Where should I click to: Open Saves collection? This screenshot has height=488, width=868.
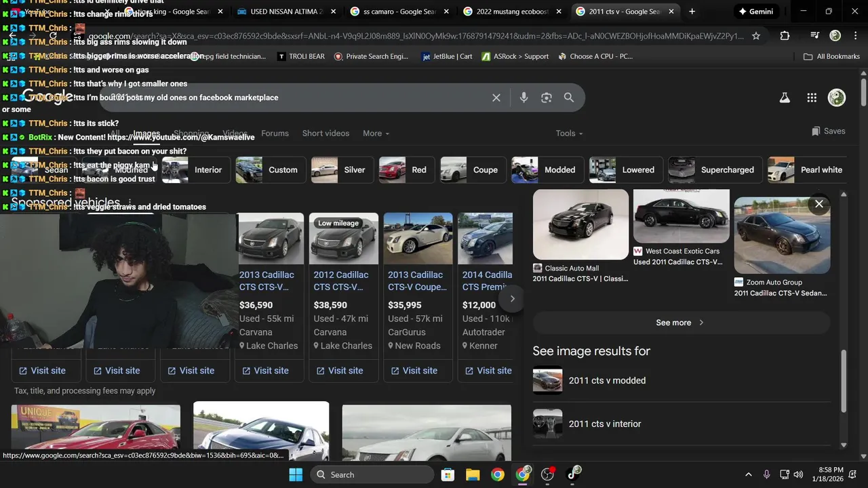(x=828, y=131)
